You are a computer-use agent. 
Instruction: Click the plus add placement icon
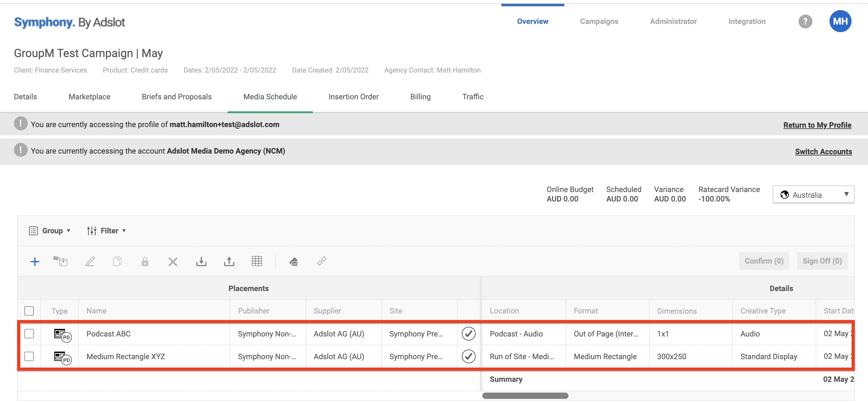35,261
